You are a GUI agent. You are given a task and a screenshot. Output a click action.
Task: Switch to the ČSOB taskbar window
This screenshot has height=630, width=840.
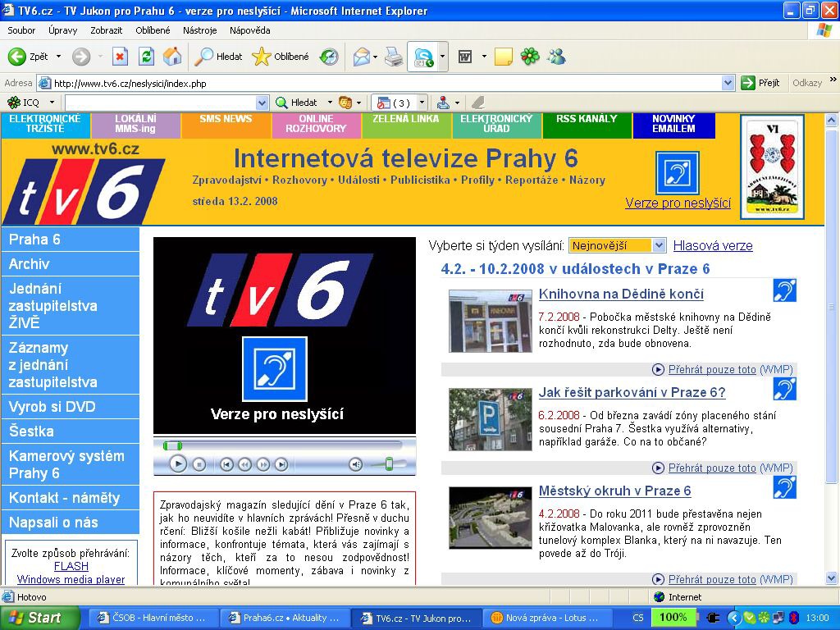153,618
